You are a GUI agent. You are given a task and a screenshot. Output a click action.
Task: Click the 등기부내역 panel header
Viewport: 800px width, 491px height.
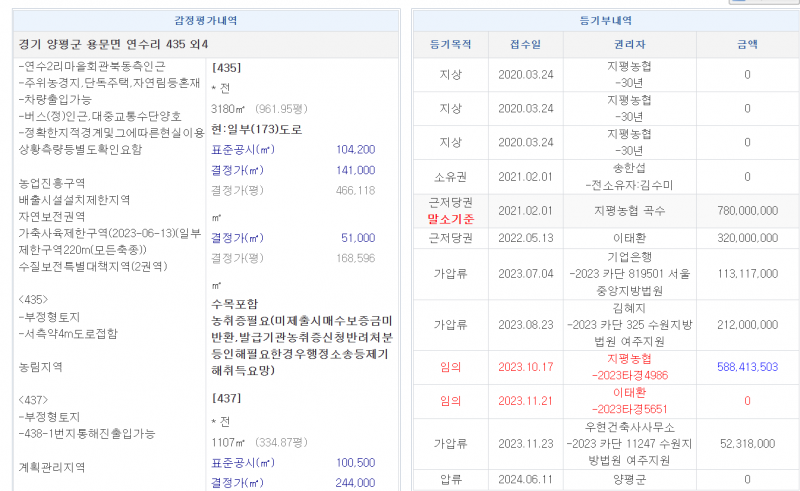606,20
